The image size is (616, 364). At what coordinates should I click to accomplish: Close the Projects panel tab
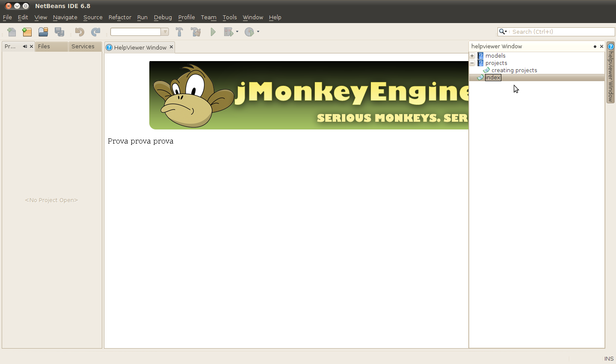[x=31, y=46]
